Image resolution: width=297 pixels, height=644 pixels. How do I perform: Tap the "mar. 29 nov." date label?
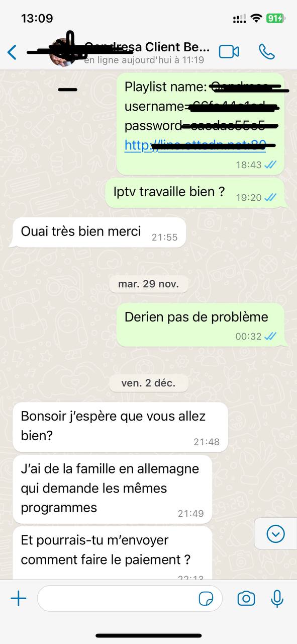(x=148, y=284)
